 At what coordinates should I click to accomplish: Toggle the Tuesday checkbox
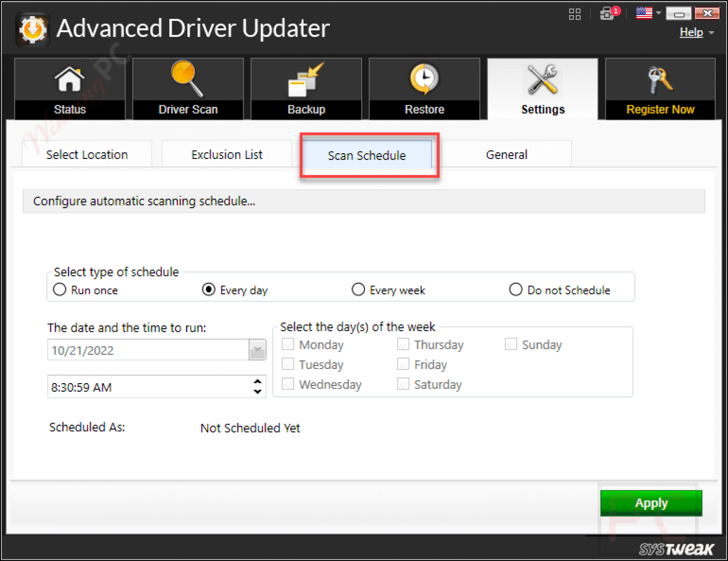pyautogui.click(x=288, y=364)
